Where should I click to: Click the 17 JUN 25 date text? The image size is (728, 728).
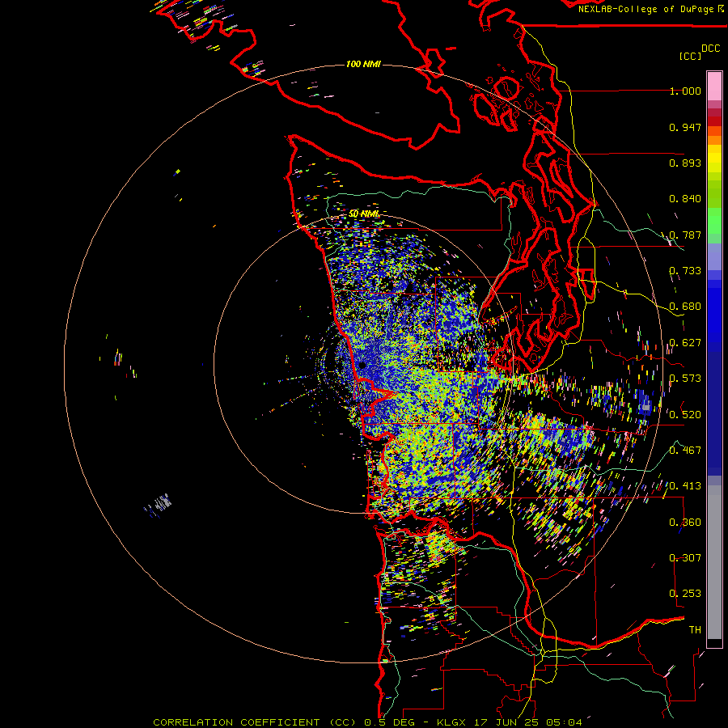pyautogui.click(x=505, y=722)
